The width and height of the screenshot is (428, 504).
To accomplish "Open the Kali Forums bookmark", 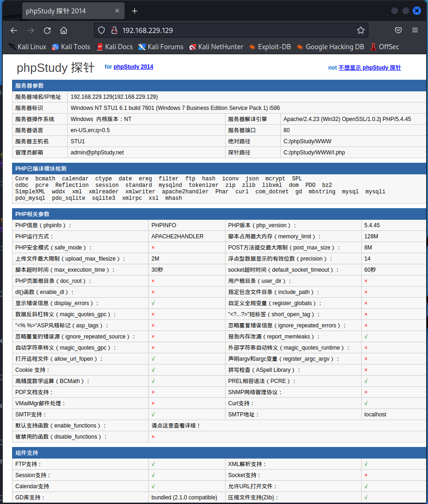I will (161, 47).
